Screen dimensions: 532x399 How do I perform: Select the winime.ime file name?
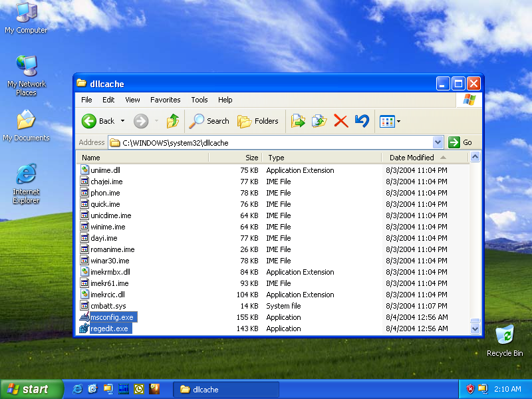click(x=108, y=227)
